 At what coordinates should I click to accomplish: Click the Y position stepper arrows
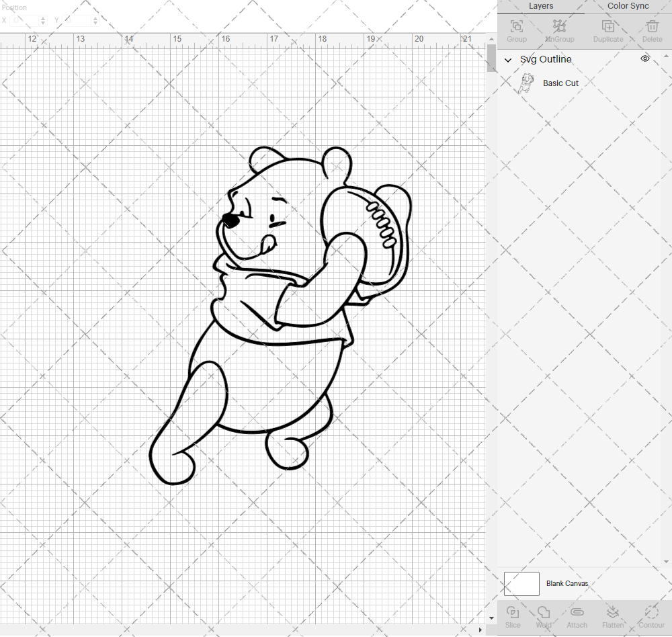[95, 20]
